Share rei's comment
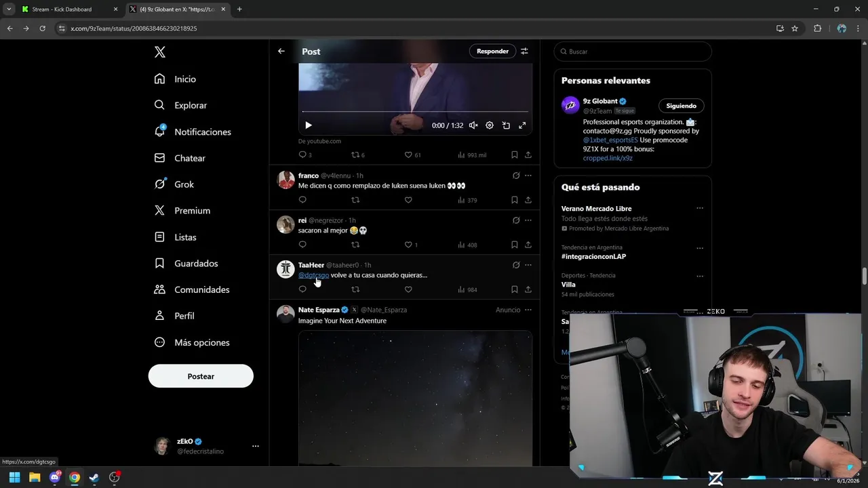Image resolution: width=868 pixels, height=488 pixels. (x=528, y=245)
